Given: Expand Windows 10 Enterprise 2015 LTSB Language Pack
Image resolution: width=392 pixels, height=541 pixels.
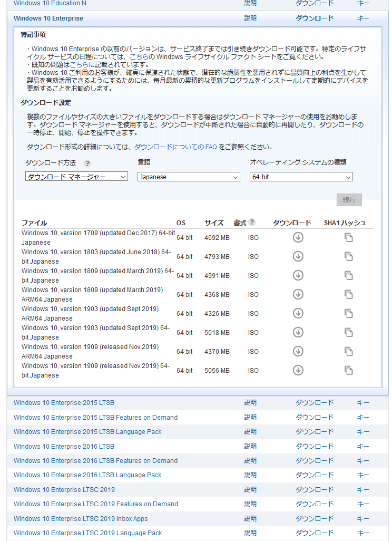Looking at the screenshot, I should (87, 432).
